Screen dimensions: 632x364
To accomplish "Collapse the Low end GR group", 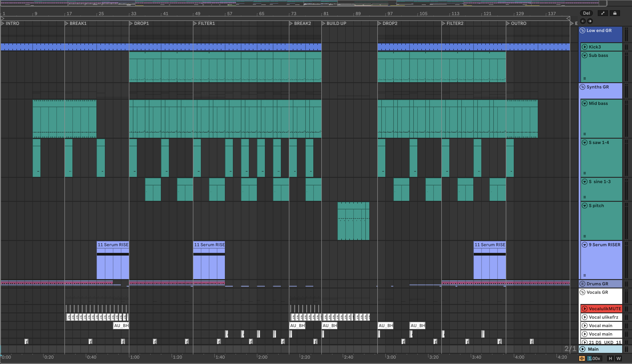I will [582, 30].
